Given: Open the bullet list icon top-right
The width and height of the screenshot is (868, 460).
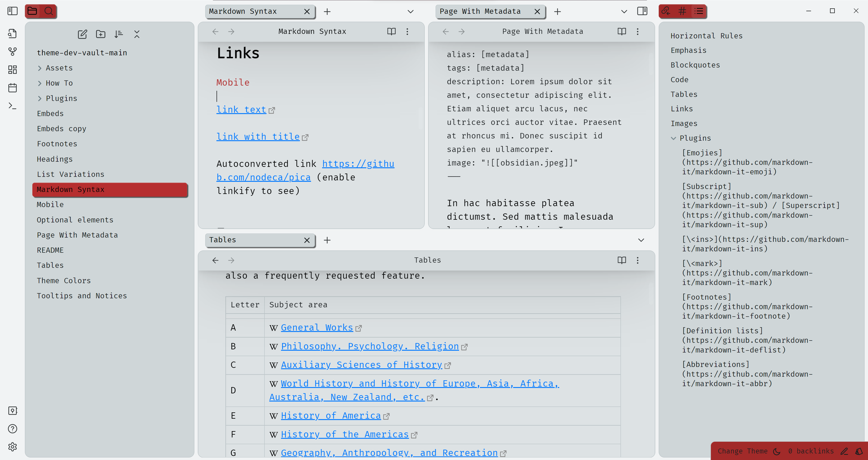Looking at the screenshot, I should click(x=699, y=11).
